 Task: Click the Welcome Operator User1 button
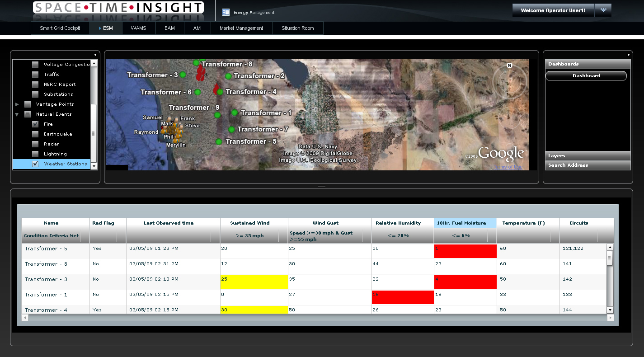click(x=553, y=10)
